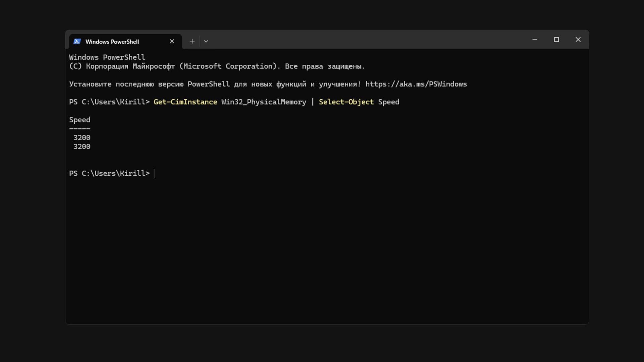Screen dimensions: 644x362
Task: Open the https://aka.ms/PSWindows link
Action: pyautogui.click(x=416, y=84)
